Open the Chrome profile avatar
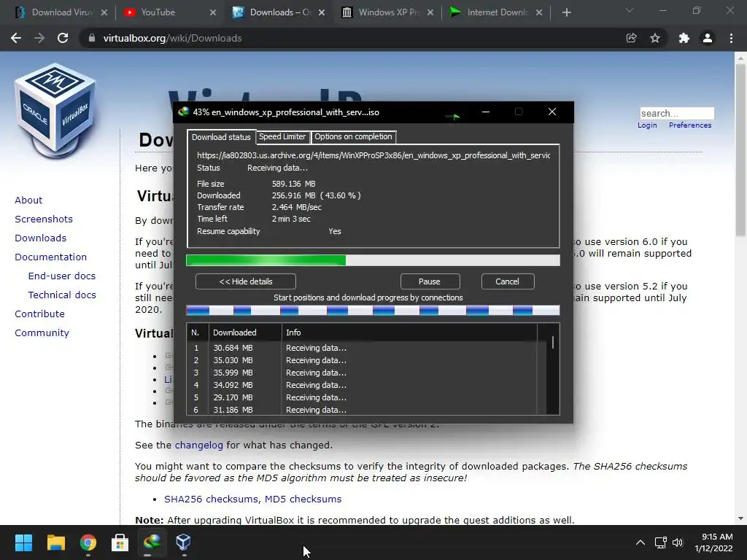Viewport: 747px width, 560px height. click(x=708, y=38)
